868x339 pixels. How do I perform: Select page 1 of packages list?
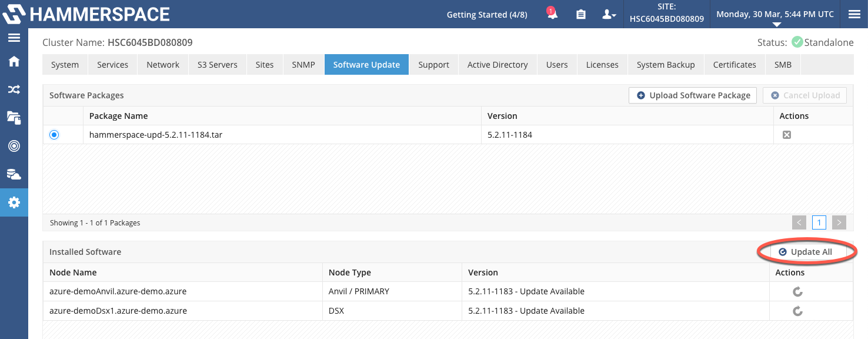pyautogui.click(x=819, y=222)
